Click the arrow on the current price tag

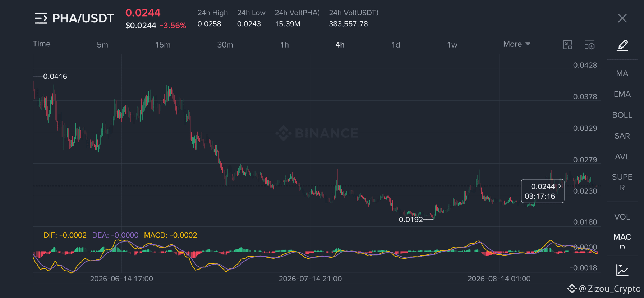click(560, 186)
